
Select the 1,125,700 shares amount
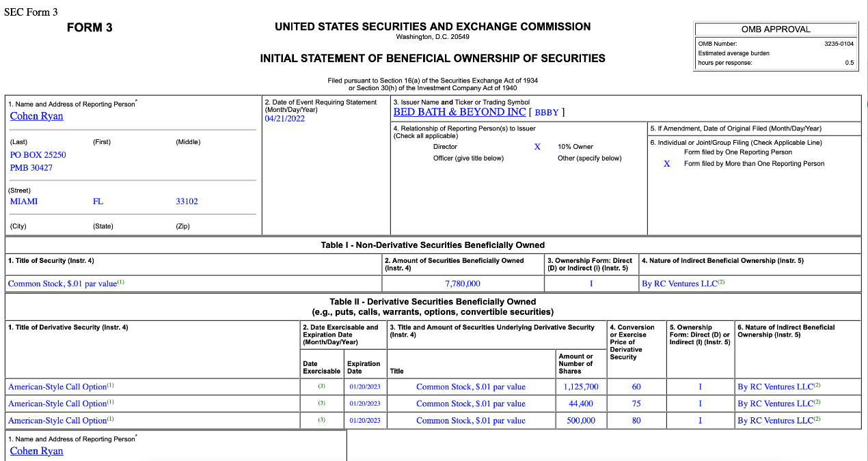pyautogui.click(x=581, y=387)
